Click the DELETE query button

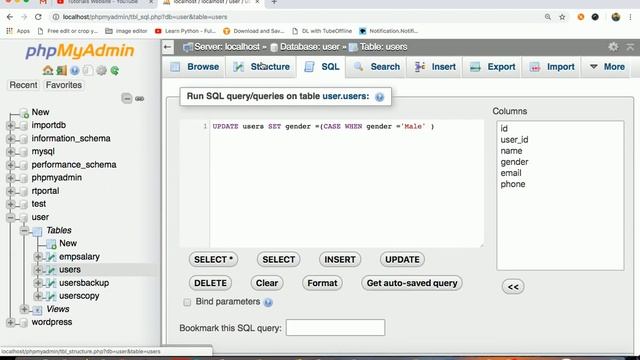click(210, 283)
